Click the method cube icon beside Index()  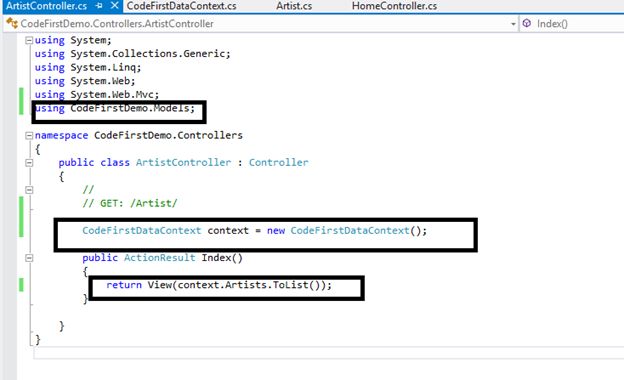526,23
